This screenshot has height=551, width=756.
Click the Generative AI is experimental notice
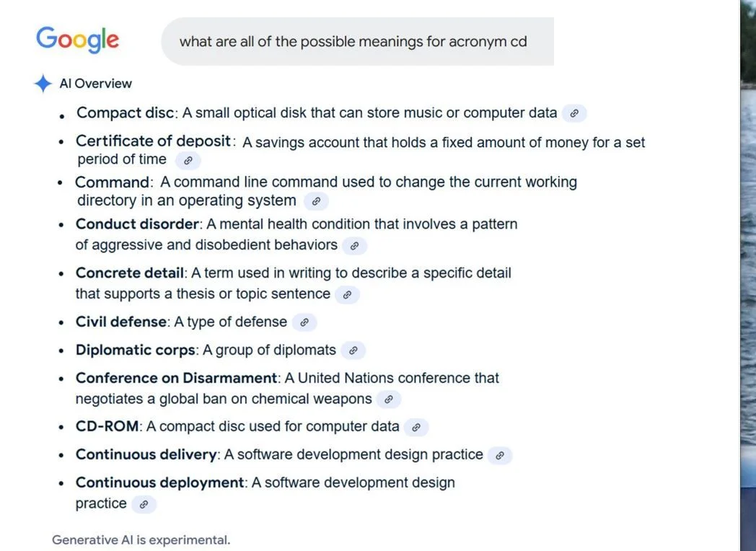[x=141, y=539]
